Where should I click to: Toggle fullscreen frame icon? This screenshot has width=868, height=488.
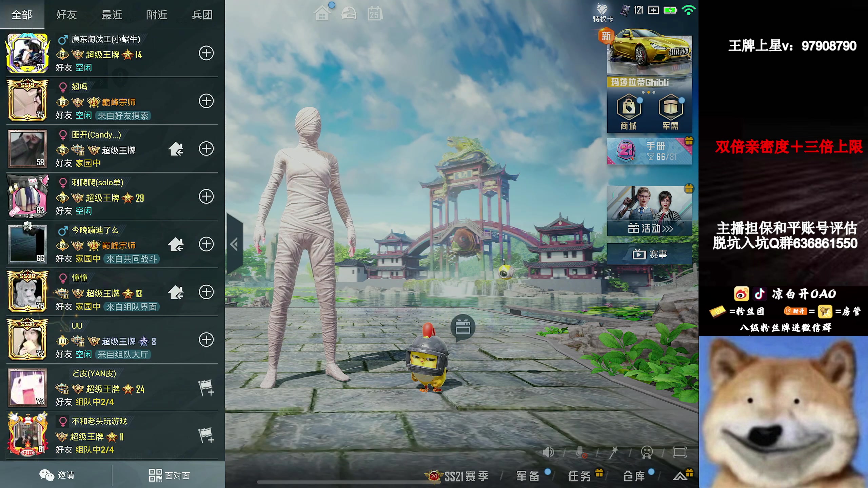click(680, 452)
